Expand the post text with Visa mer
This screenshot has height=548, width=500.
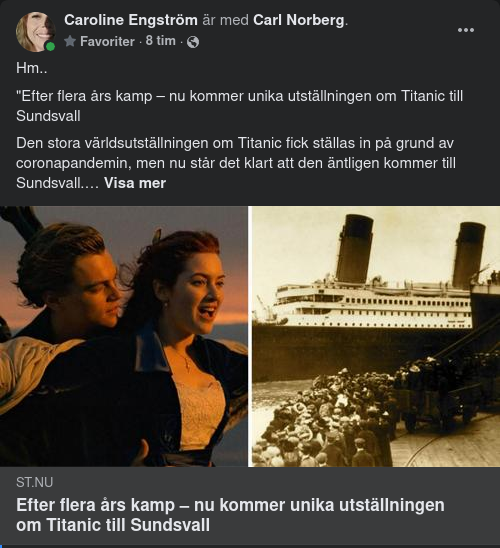click(x=135, y=183)
